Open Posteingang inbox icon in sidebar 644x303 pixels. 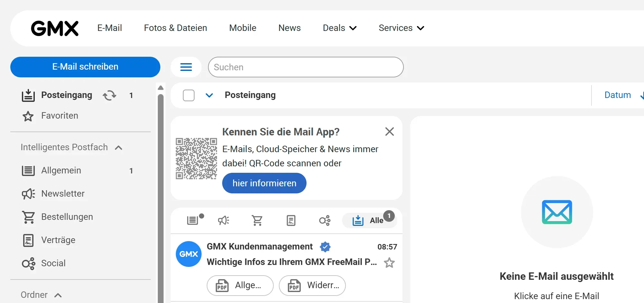coord(28,95)
